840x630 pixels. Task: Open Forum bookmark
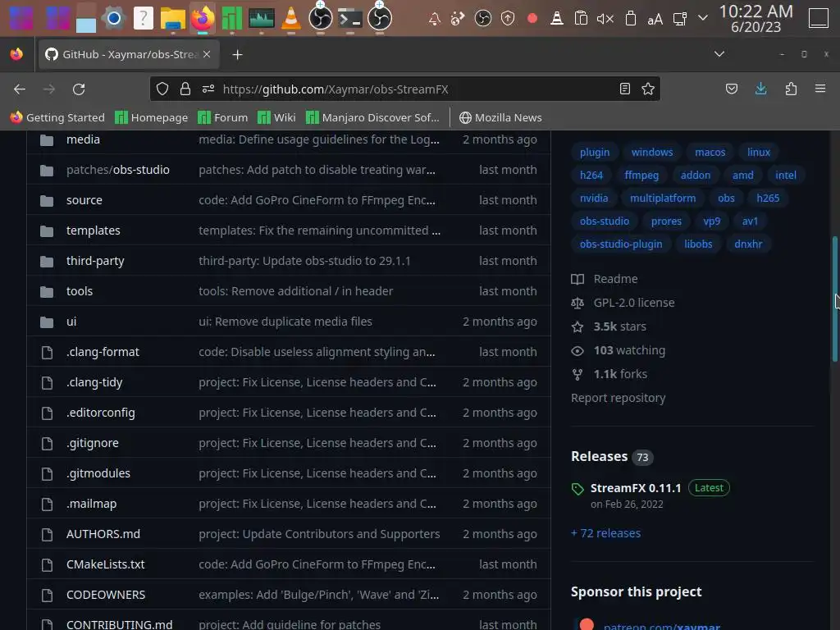(x=223, y=117)
